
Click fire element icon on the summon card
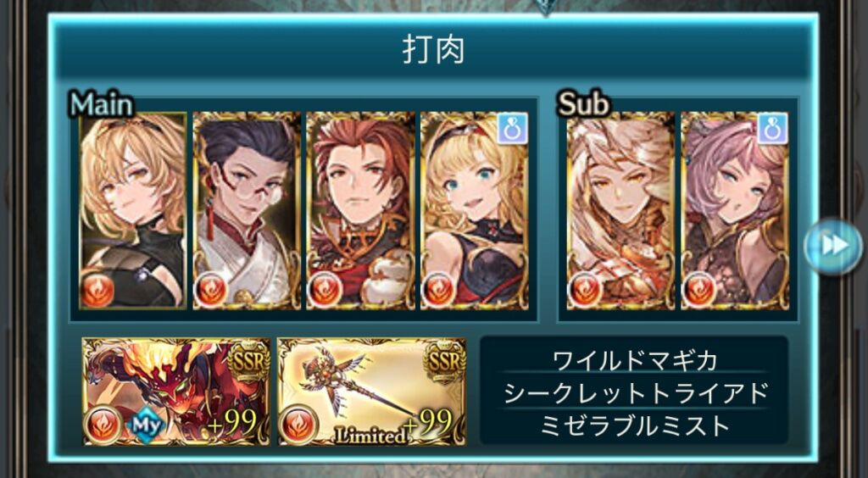103,425
